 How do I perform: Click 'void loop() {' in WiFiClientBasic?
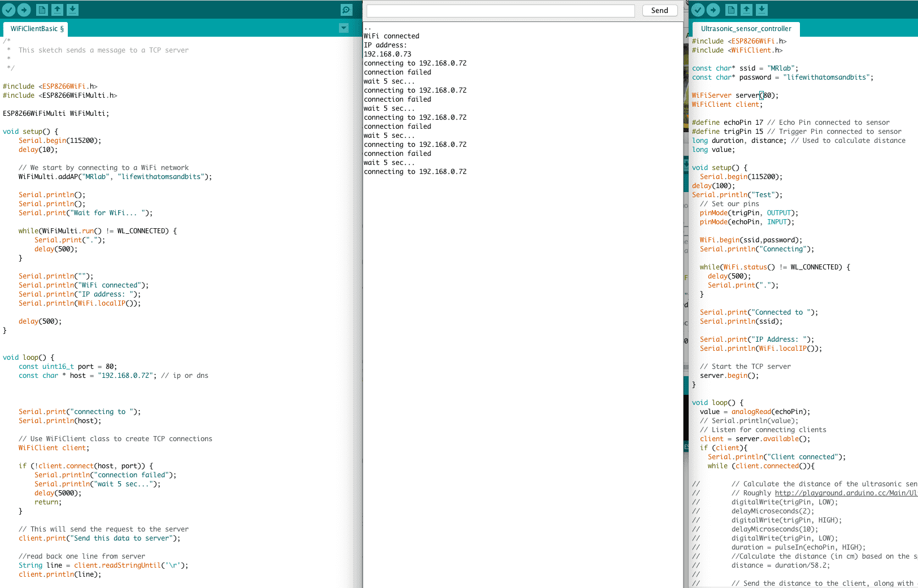coord(29,358)
